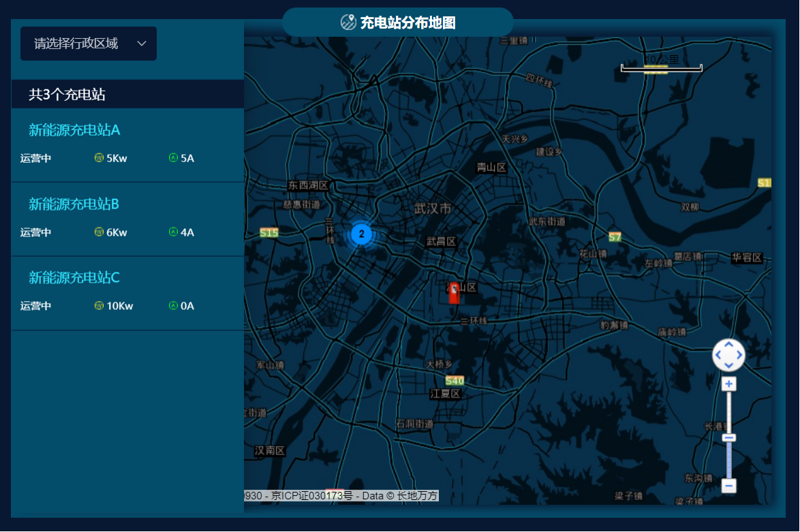The height and width of the screenshot is (532, 800).
Task: Click the minus zoom-out button at the slider bottom
Action: [x=728, y=486]
